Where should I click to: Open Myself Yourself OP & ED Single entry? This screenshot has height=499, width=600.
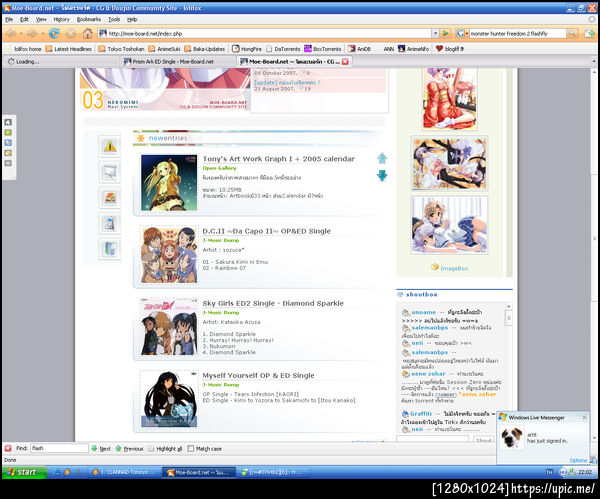[x=258, y=376]
